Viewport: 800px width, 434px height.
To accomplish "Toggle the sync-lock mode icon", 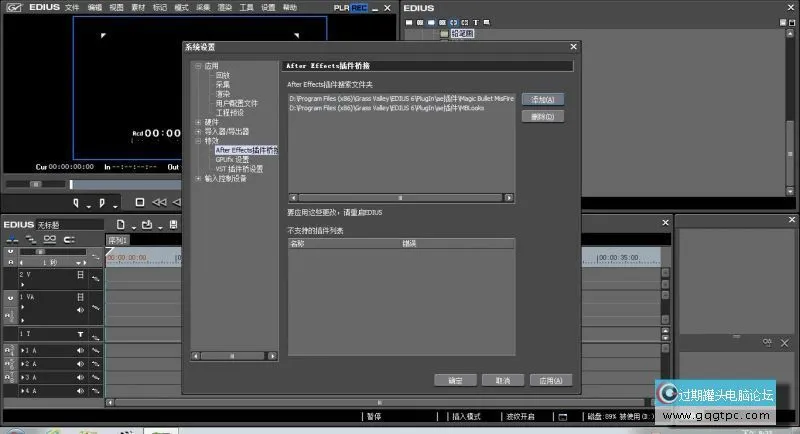I will coord(31,239).
